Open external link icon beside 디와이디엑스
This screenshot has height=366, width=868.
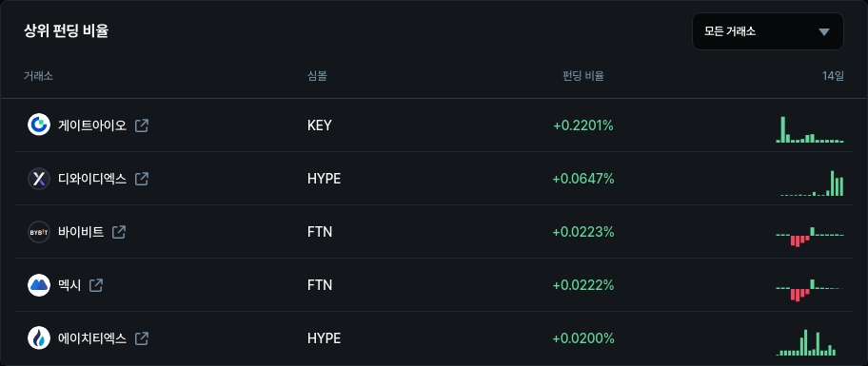(142, 179)
